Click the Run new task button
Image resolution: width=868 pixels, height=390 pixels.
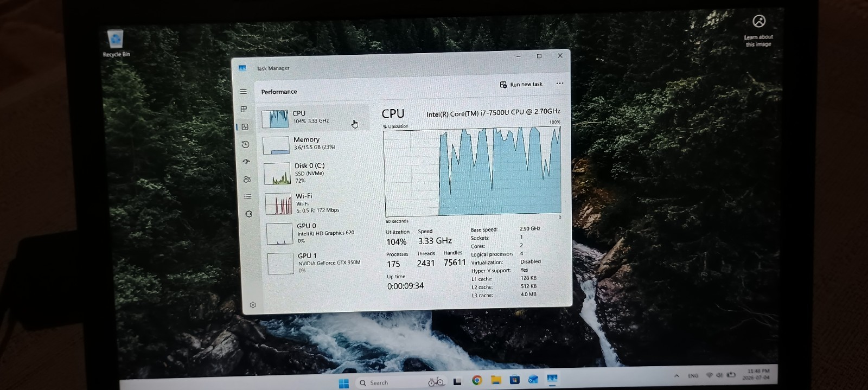521,85
